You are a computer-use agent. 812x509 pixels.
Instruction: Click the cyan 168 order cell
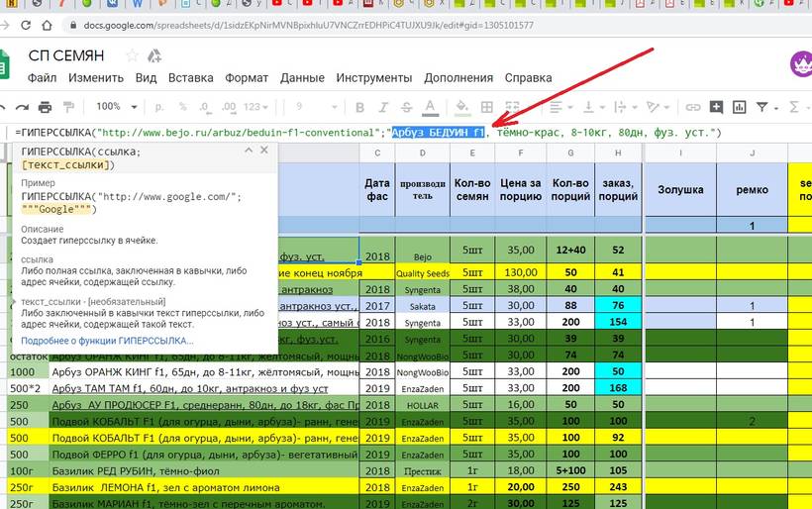(618, 388)
